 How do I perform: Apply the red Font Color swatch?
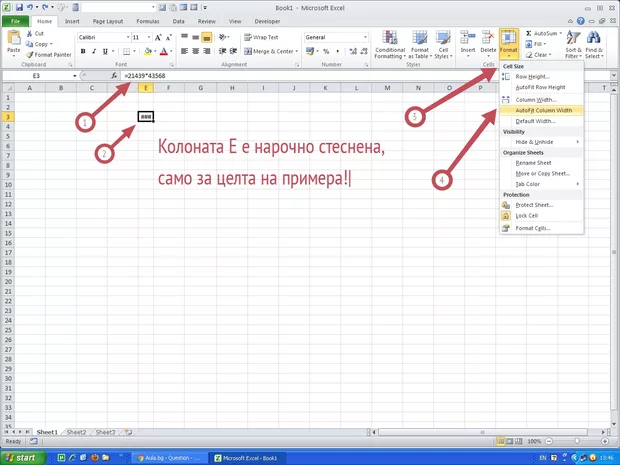[x=164, y=51]
